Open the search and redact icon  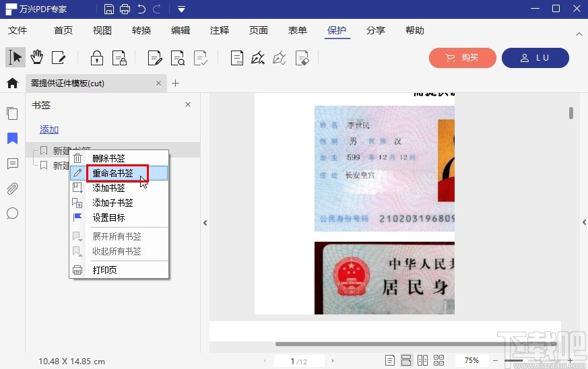click(x=178, y=58)
